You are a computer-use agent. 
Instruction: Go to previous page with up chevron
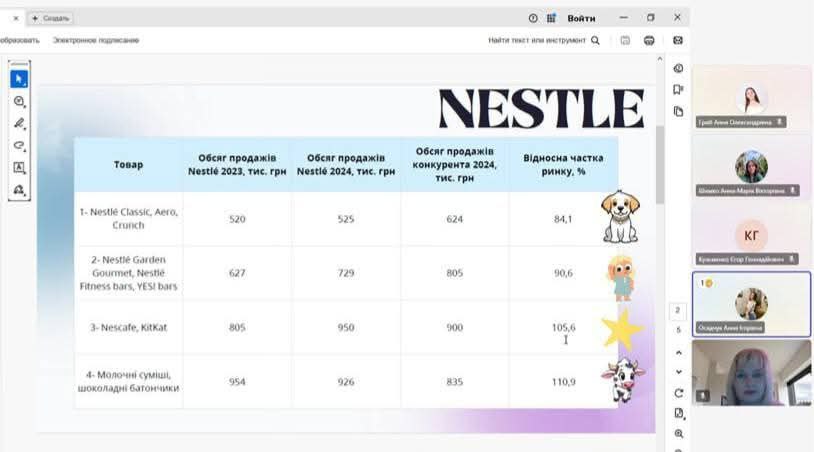pos(678,352)
